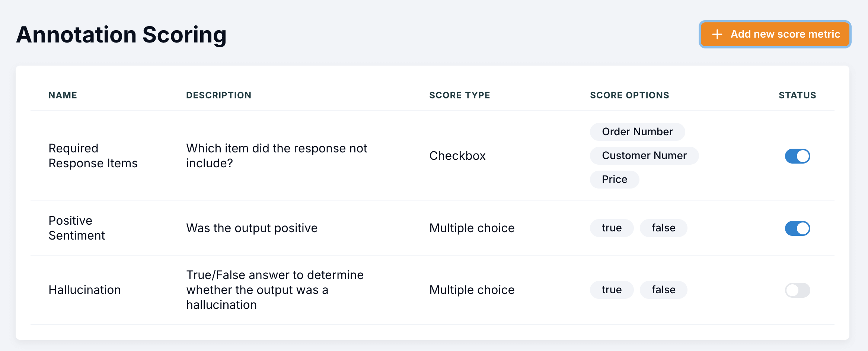Screen dimensions: 868x351
Task: Enable the Hallucination status toggle
Action: pos(797,290)
